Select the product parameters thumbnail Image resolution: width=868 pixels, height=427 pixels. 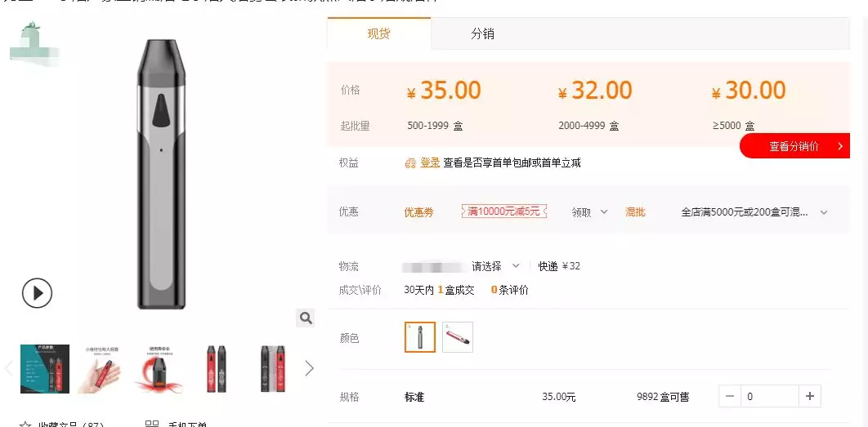(x=45, y=369)
